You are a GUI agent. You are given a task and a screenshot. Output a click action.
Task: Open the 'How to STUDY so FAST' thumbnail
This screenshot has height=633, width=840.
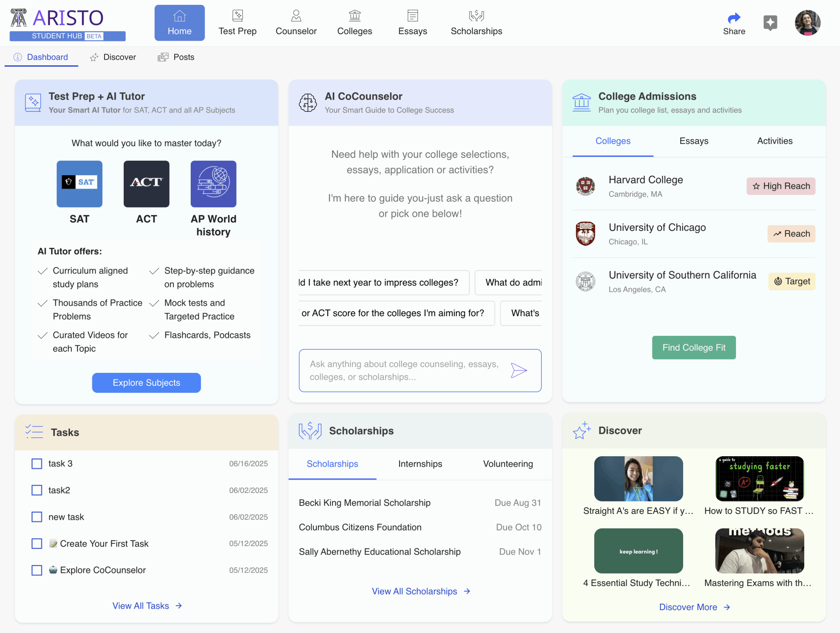point(759,479)
